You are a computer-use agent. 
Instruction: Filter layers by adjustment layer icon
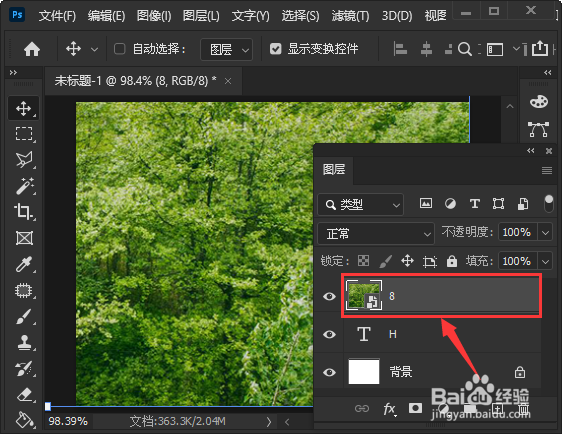(x=450, y=204)
